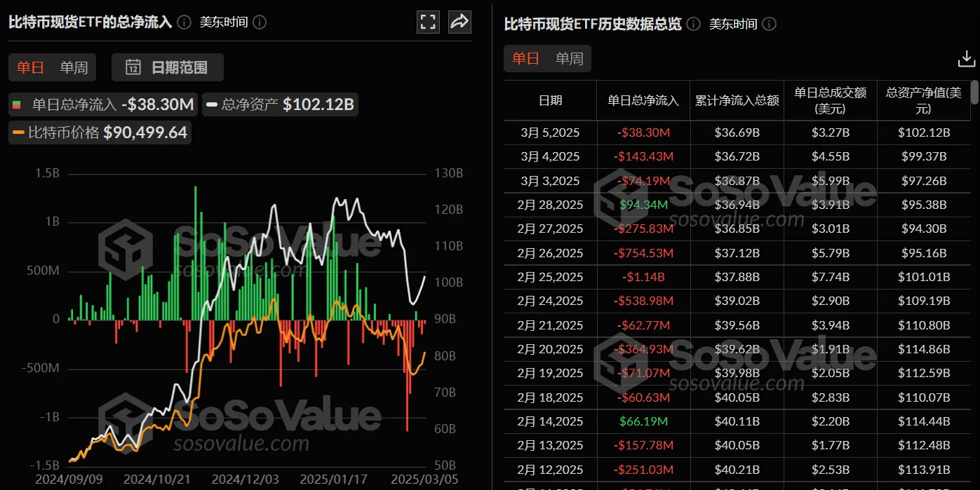This screenshot has width=980, height=490.
Task: Open the info icon next to 比特币现货ETF的总净流入
Action: click(x=183, y=22)
